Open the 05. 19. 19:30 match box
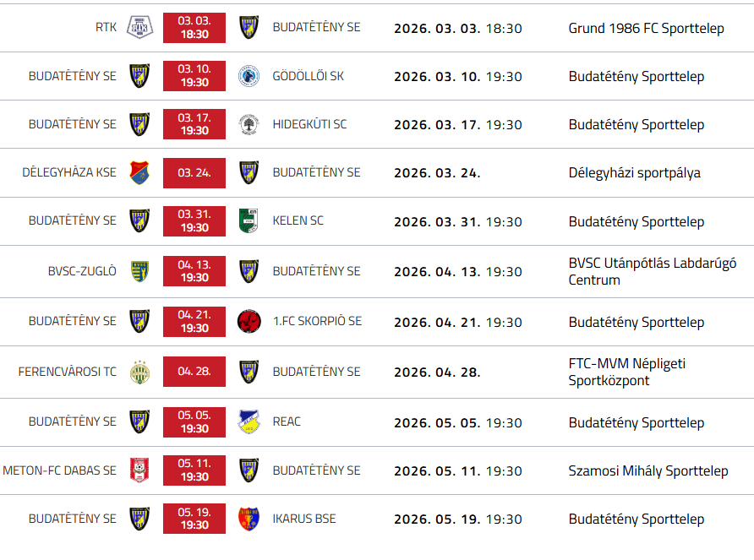The width and height of the screenshot is (754, 560). pos(194,519)
